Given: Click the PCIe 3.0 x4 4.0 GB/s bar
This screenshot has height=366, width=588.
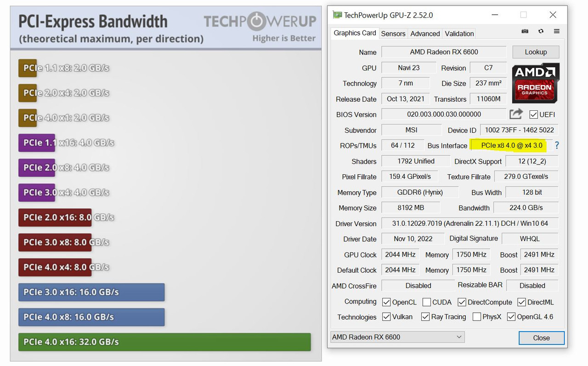Looking at the screenshot, I should coord(37,192).
